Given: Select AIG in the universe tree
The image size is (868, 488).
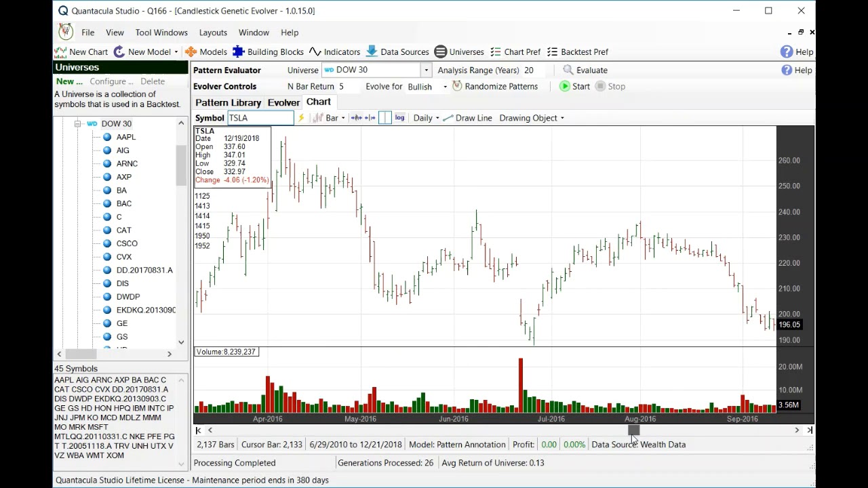Looking at the screenshot, I should (123, 150).
